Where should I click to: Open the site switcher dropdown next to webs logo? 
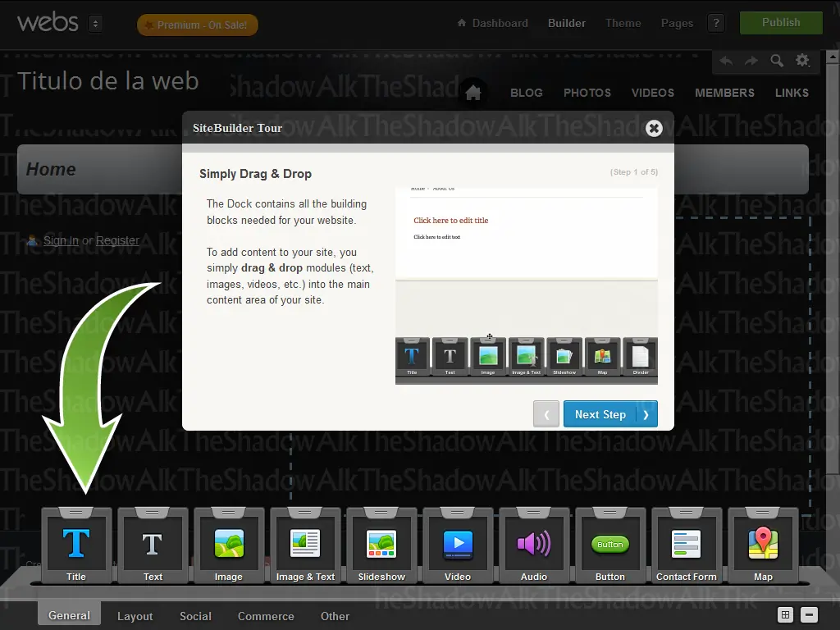click(x=95, y=24)
